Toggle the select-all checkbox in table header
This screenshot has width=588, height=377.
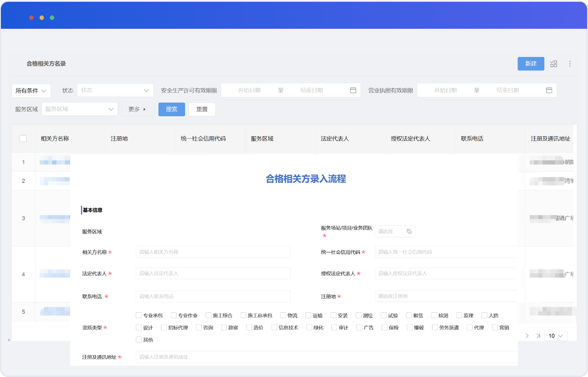tap(23, 139)
